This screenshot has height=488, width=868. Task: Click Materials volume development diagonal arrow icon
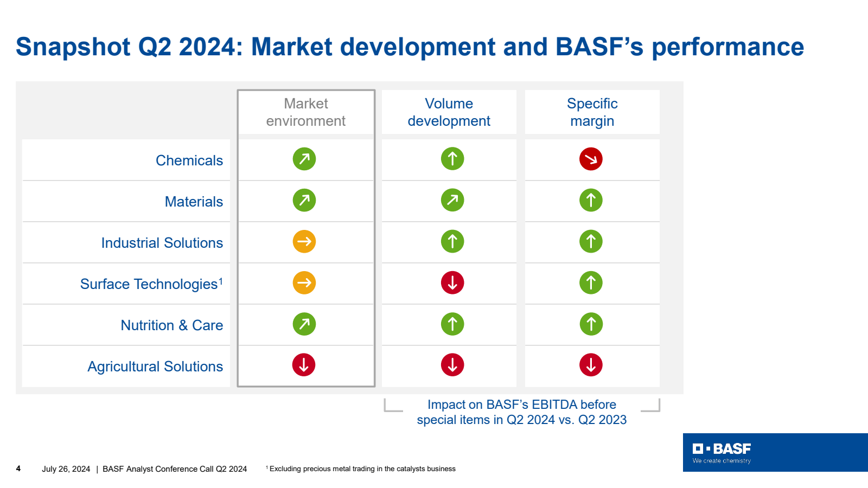(x=452, y=200)
